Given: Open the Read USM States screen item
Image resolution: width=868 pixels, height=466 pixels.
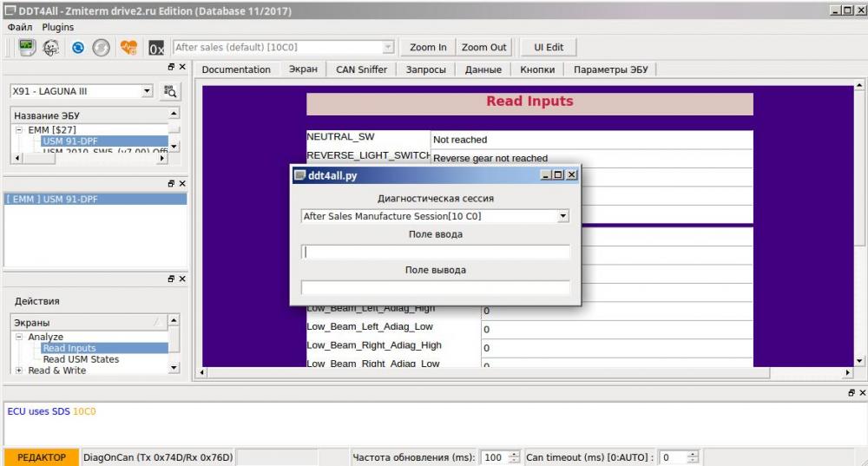Looking at the screenshot, I should click(x=81, y=359).
